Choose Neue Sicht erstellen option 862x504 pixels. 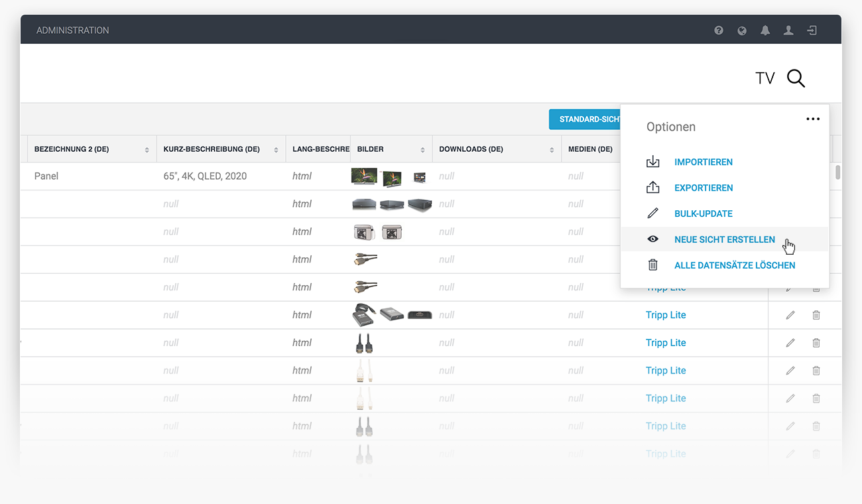point(724,239)
